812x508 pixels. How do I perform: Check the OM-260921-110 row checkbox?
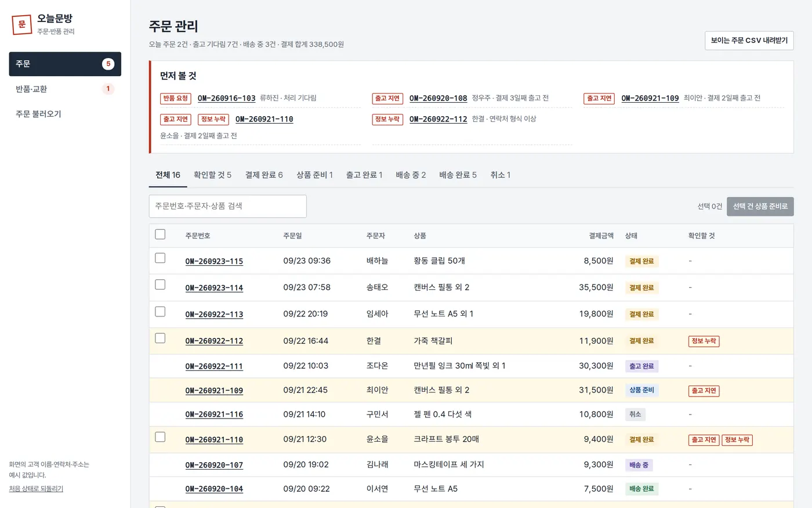pyautogui.click(x=160, y=437)
